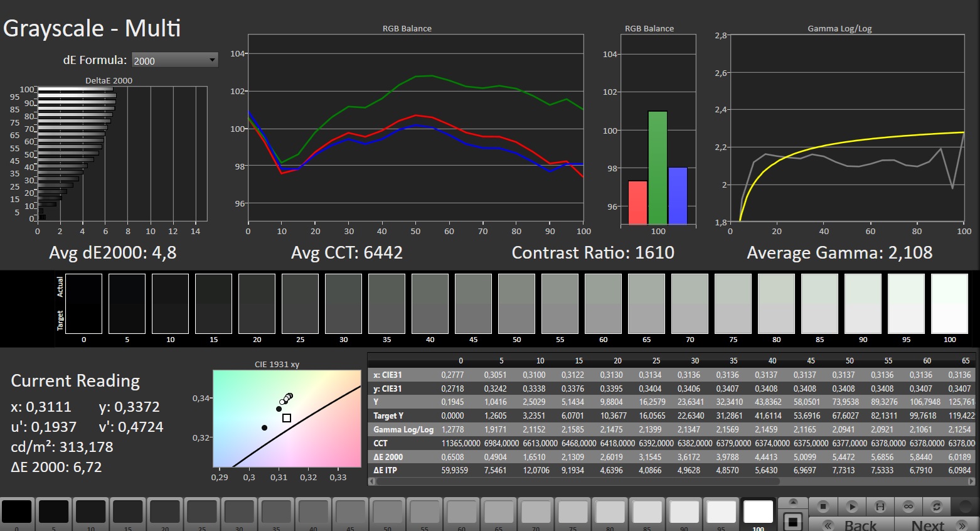
Task: Click the data table horizontal scrollbar
Action: pos(577,481)
